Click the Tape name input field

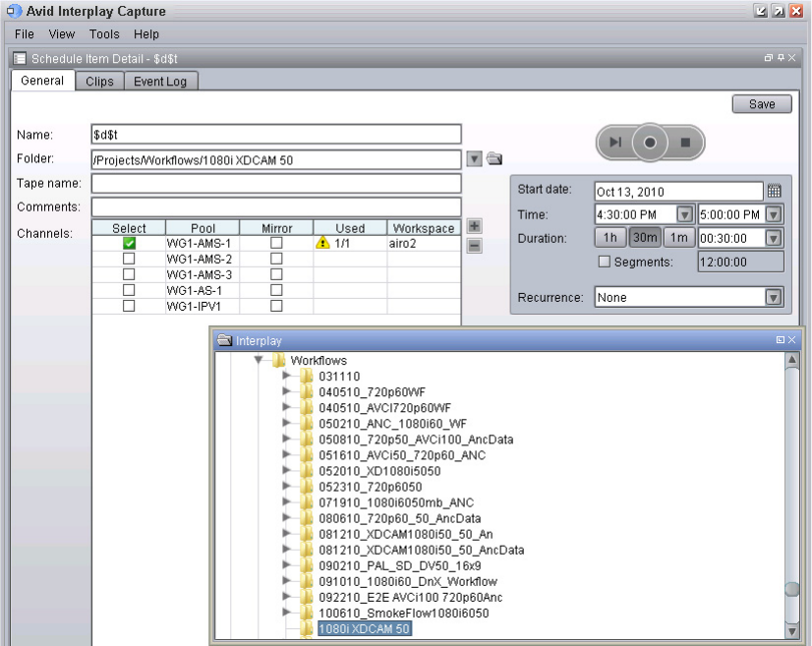pos(276,183)
